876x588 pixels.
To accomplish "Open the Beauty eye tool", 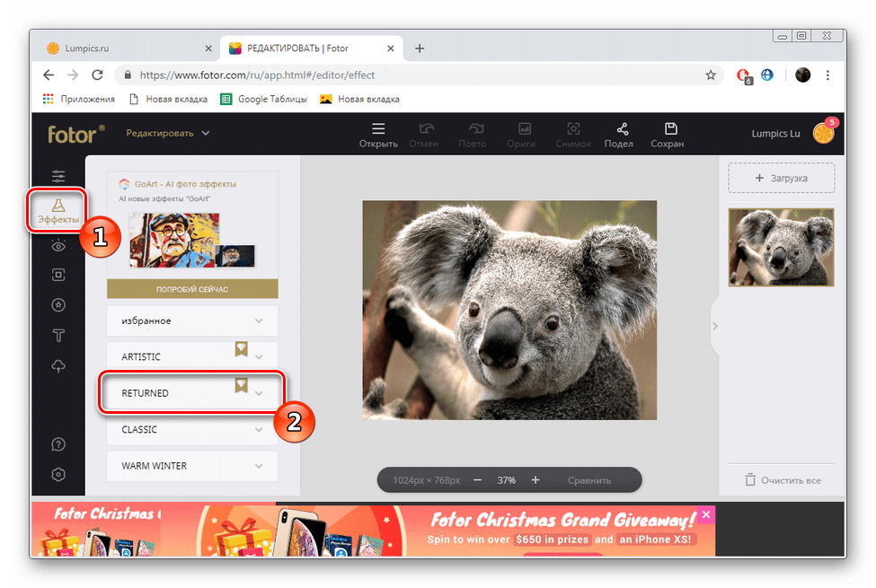I will click(58, 245).
